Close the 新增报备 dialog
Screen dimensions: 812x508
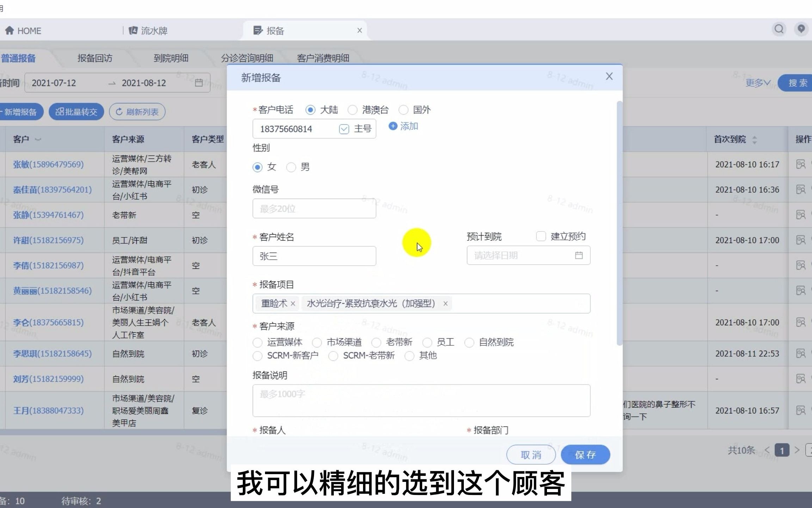[609, 76]
